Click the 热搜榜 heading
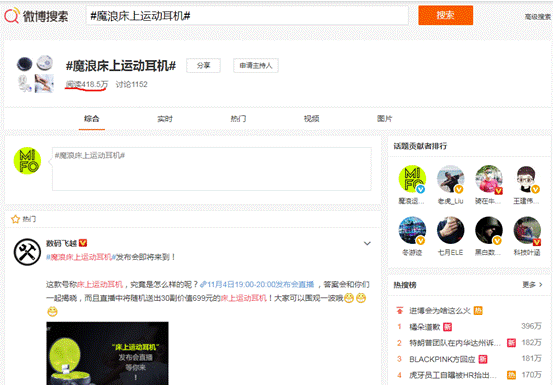This screenshot has height=385, width=553. [405, 285]
